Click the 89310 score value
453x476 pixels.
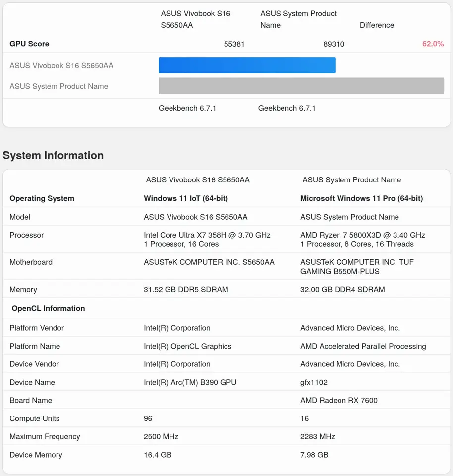tap(334, 44)
